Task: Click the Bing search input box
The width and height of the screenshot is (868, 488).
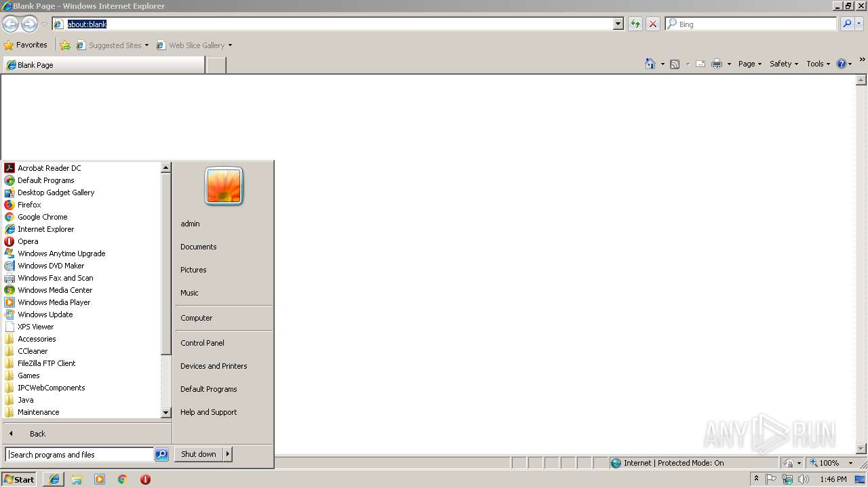Action: coord(751,24)
